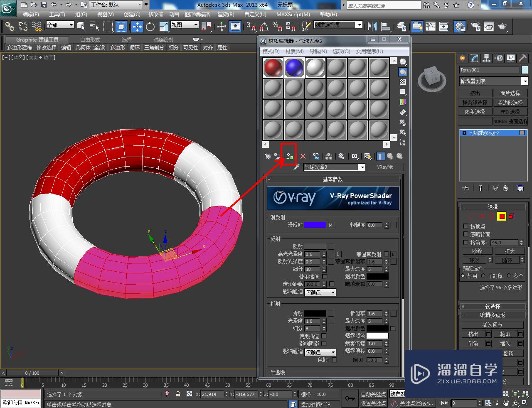Toggle 影响阴影 checkbox

(324, 344)
